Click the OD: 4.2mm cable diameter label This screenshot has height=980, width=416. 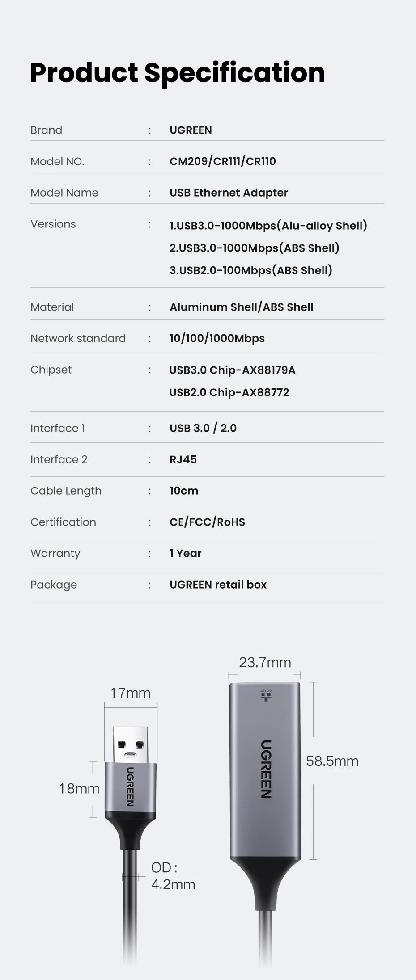(173, 876)
